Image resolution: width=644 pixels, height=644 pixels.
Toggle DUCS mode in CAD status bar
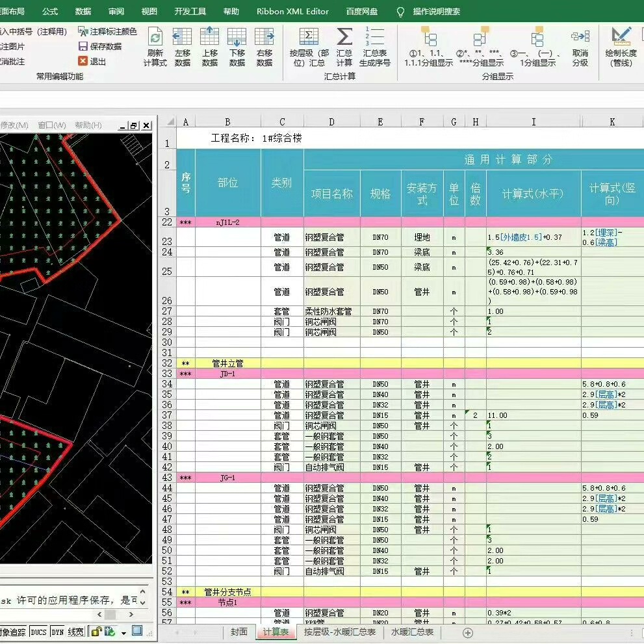point(38,631)
